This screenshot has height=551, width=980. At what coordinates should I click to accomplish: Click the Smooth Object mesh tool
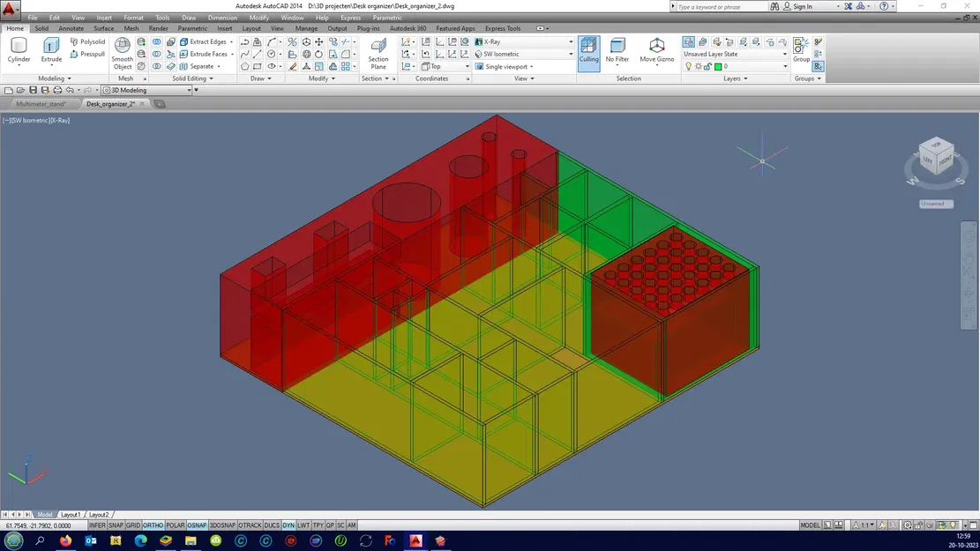(x=123, y=54)
